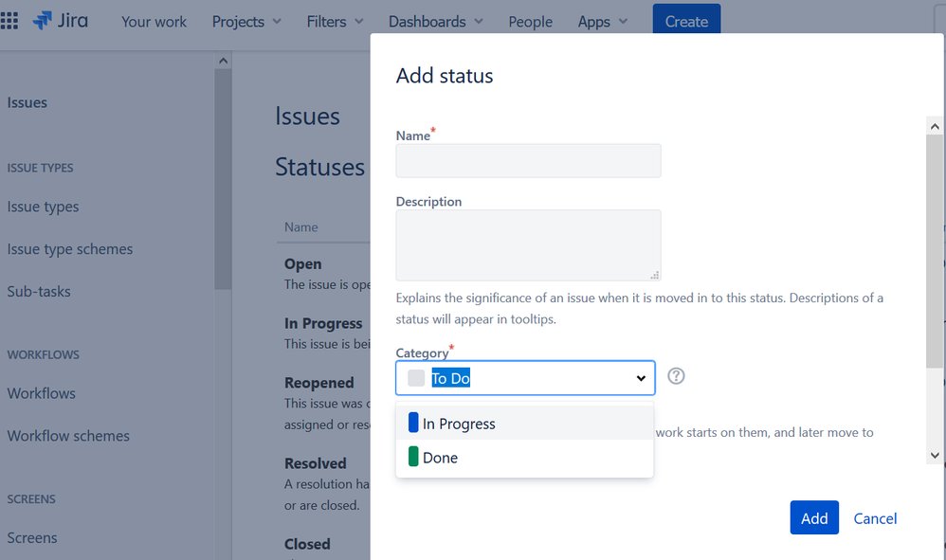Click the Jira logo
Image resolution: width=946 pixels, height=560 pixels.
[61, 21]
